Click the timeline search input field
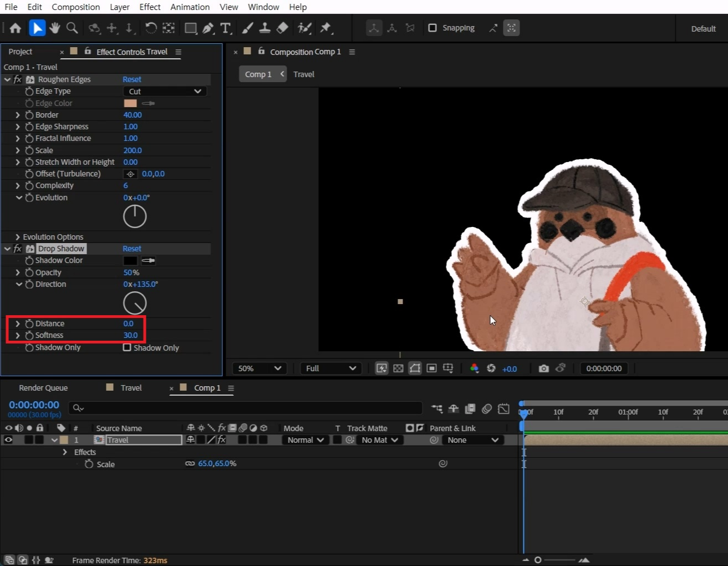 245,408
